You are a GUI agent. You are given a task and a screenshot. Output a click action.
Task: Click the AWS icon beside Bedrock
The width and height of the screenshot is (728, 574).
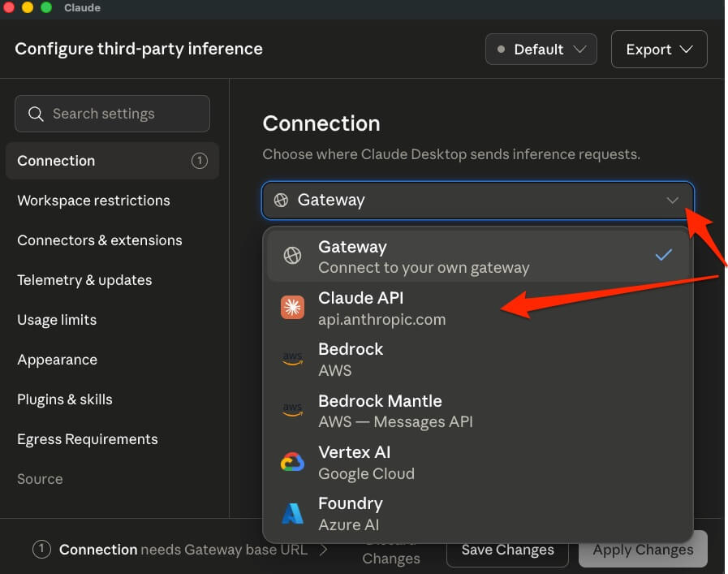point(292,359)
